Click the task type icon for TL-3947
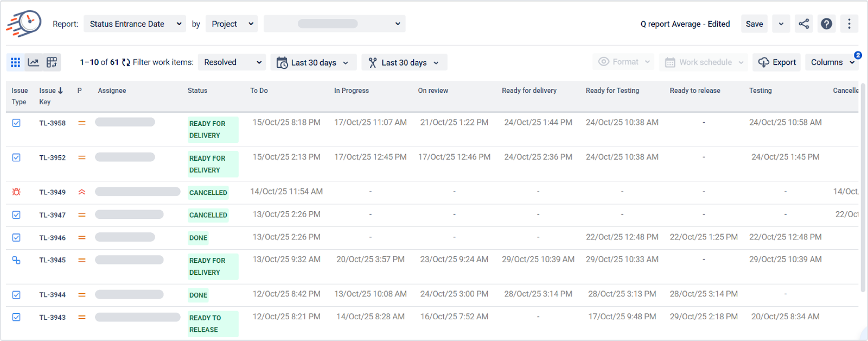Screen dimensions: 868x341 (x=16, y=214)
